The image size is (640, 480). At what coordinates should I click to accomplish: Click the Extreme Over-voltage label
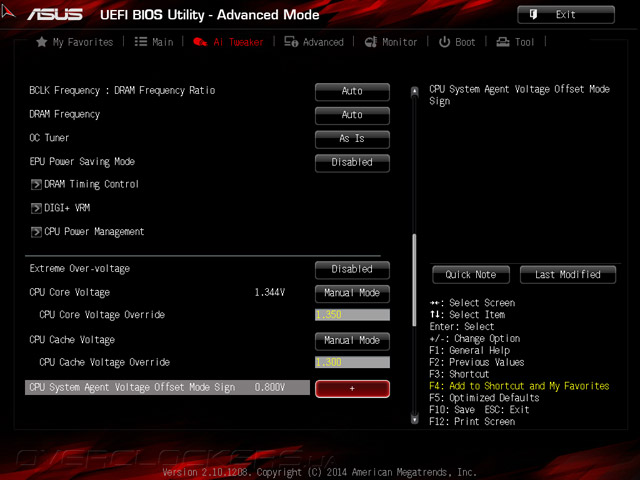tap(80, 269)
